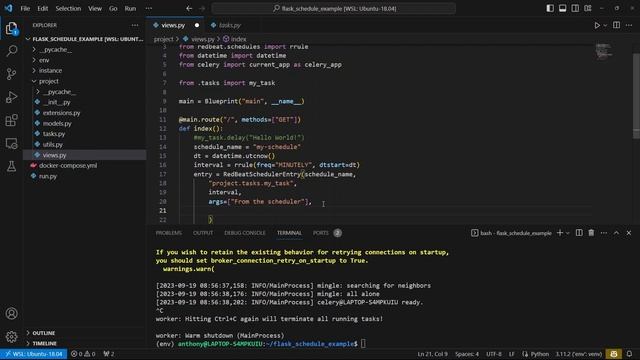The width and height of the screenshot is (640, 360).
Task: Open the terminal launch profile dropdown
Action: (567, 233)
